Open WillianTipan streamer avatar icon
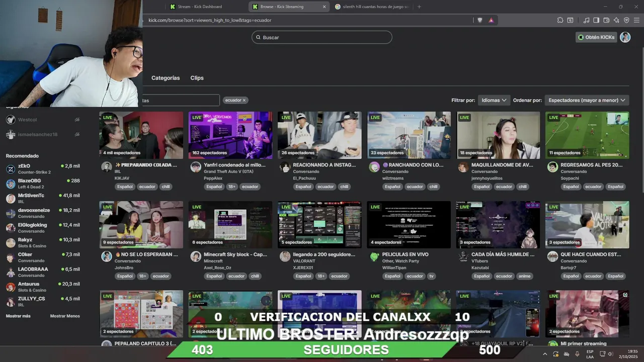Screen dimensions: 644x362 374,257
